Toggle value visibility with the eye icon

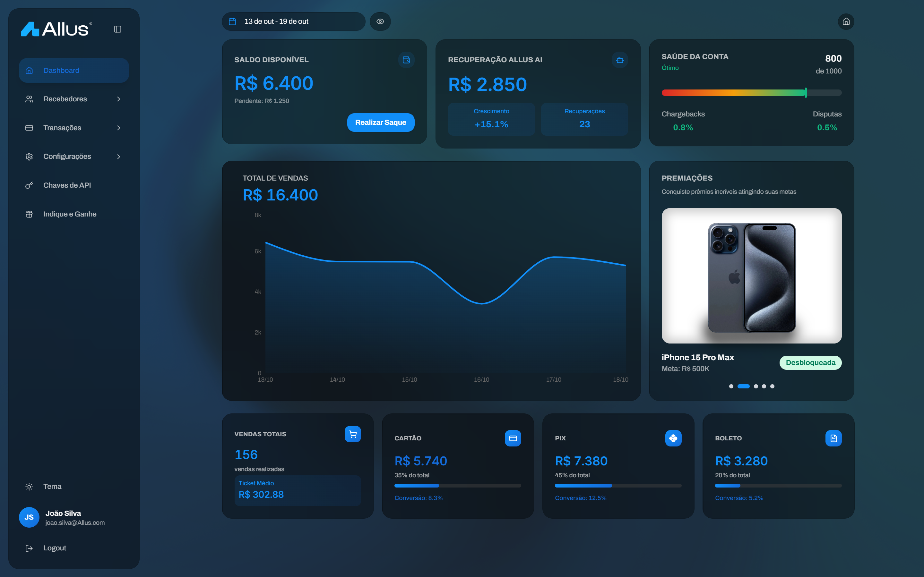click(x=380, y=22)
